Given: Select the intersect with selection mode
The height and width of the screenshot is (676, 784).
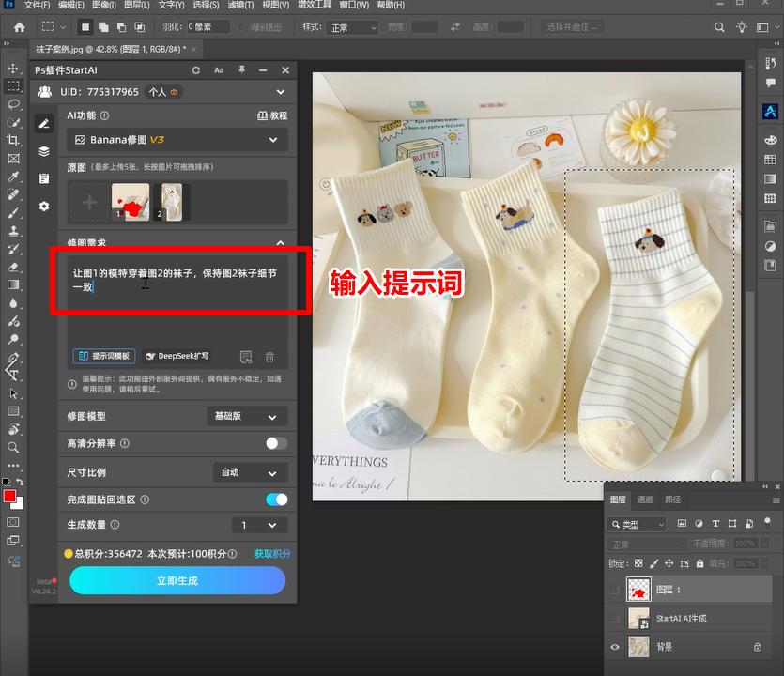Looking at the screenshot, I should pyautogui.click(x=140, y=27).
